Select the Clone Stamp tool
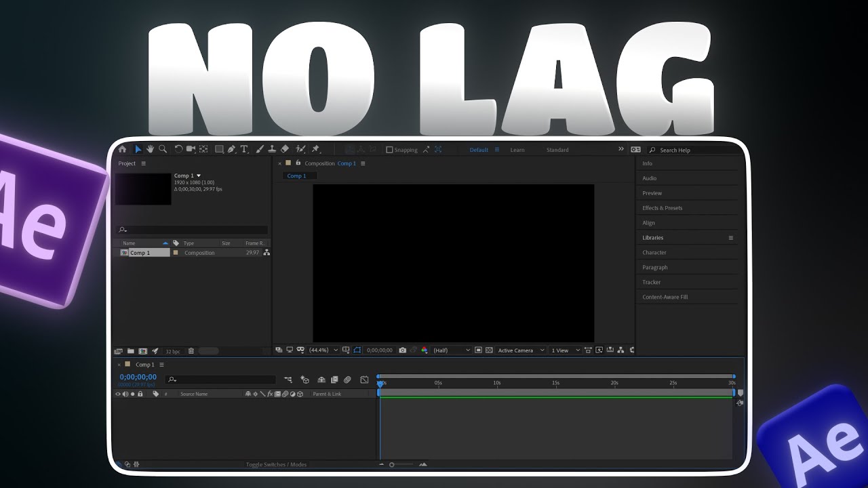The width and height of the screenshot is (868, 488). click(272, 149)
